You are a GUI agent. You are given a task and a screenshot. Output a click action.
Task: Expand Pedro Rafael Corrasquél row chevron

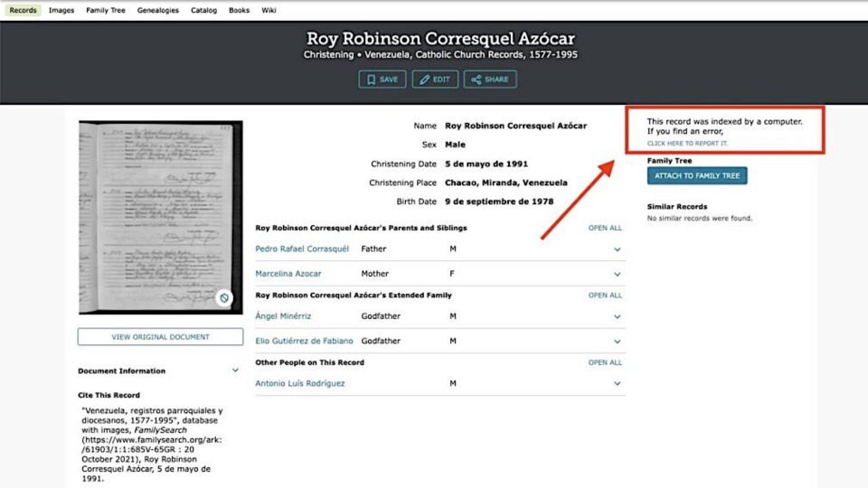[x=618, y=249]
